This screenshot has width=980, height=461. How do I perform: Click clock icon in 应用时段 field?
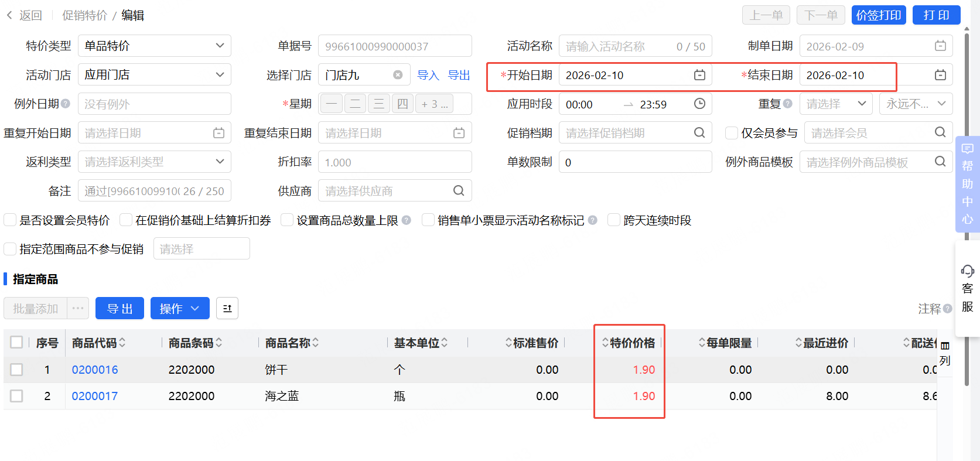point(699,104)
